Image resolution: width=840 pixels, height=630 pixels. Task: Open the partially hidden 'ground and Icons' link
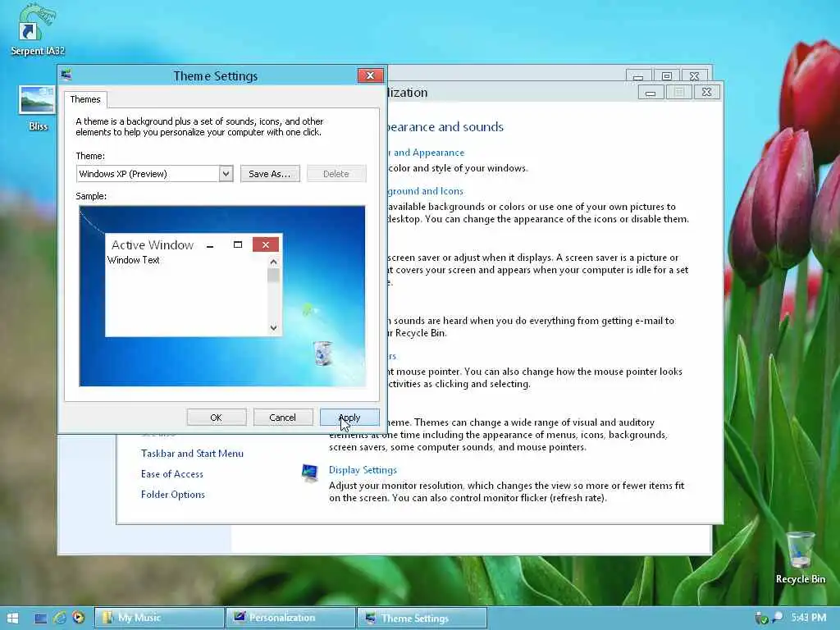pos(426,191)
